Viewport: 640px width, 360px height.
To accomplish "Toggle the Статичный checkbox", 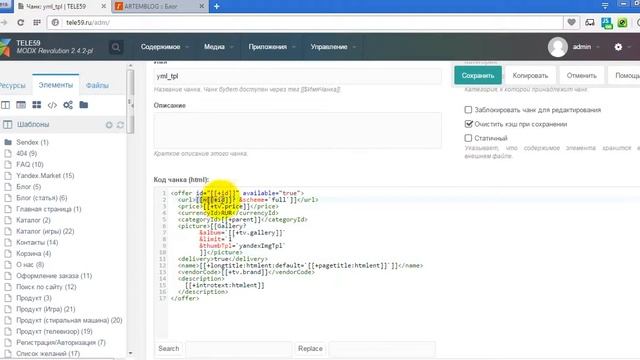I will coord(468,138).
